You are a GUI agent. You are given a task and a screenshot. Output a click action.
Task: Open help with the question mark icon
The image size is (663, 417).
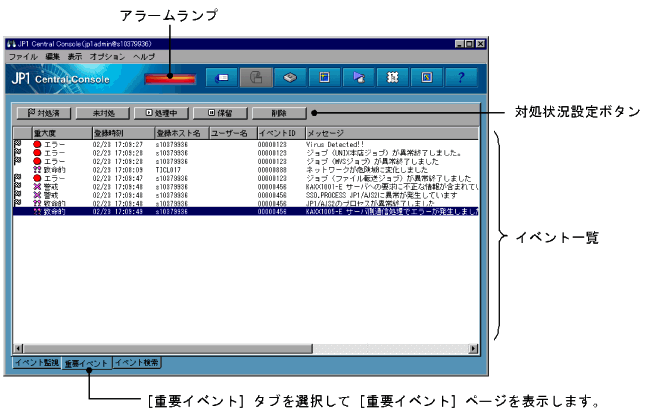(x=461, y=77)
